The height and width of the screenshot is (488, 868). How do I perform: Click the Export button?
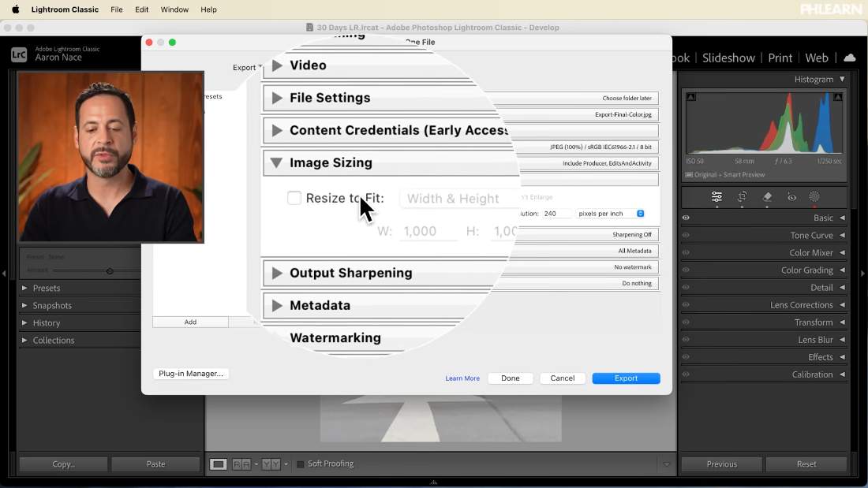click(626, 378)
